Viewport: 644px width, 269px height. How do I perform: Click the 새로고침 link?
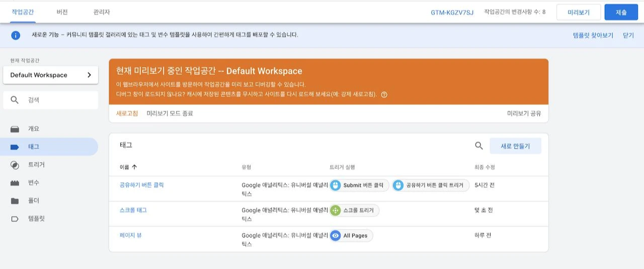(x=127, y=113)
